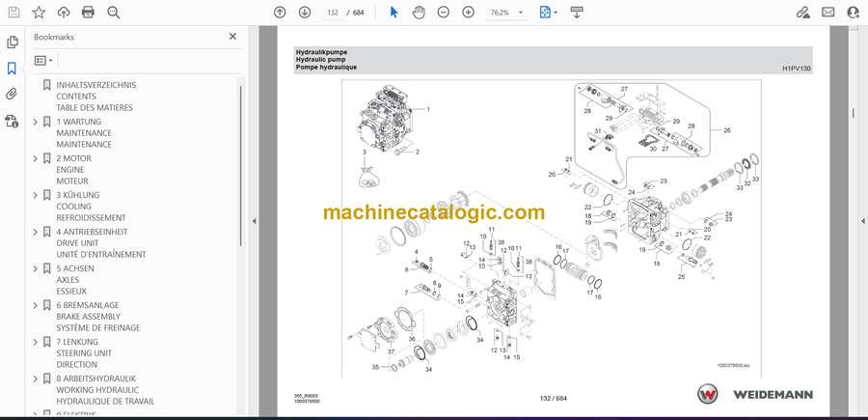Open the fit page display options

(548, 13)
